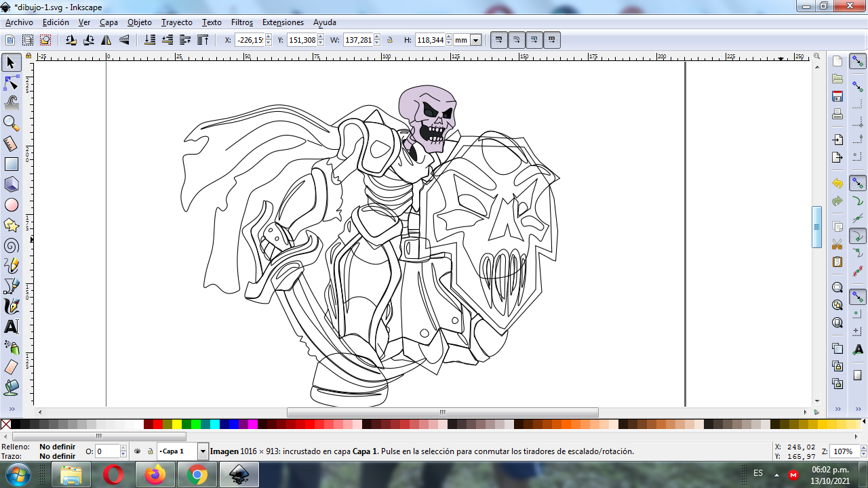
Task: Open Firefox from the taskbar
Action: coord(155,475)
